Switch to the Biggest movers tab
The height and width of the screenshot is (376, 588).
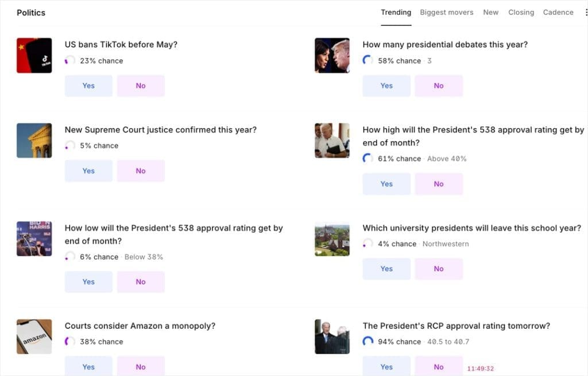[447, 13]
